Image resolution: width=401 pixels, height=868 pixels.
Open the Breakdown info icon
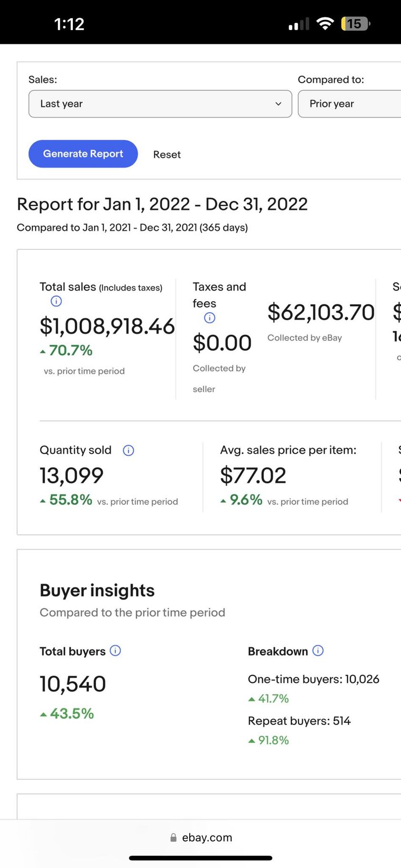point(318,650)
